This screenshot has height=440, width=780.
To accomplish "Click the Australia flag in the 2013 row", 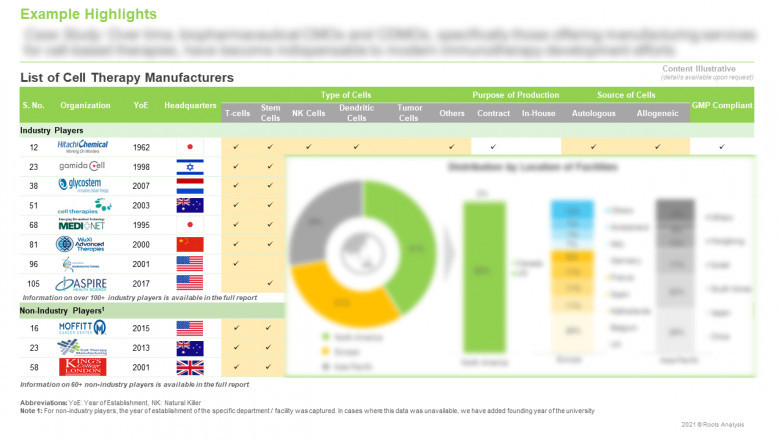I will [190, 348].
